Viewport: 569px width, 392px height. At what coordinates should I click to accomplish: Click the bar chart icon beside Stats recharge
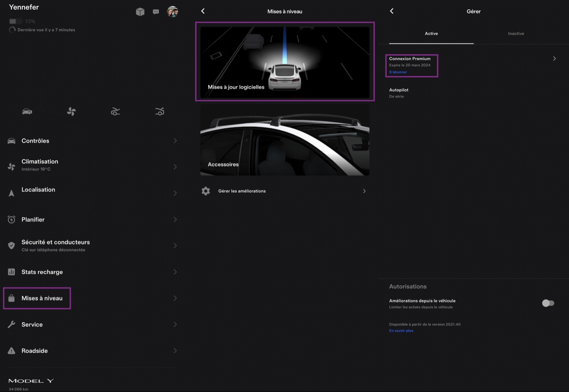[11, 272]
